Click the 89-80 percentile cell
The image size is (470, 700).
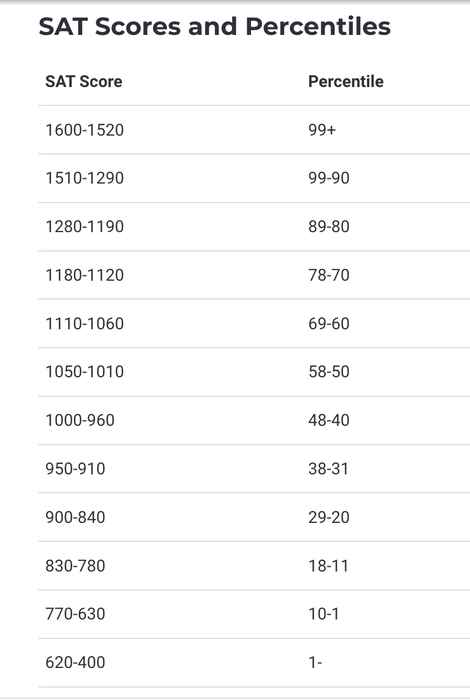point(329,227)
